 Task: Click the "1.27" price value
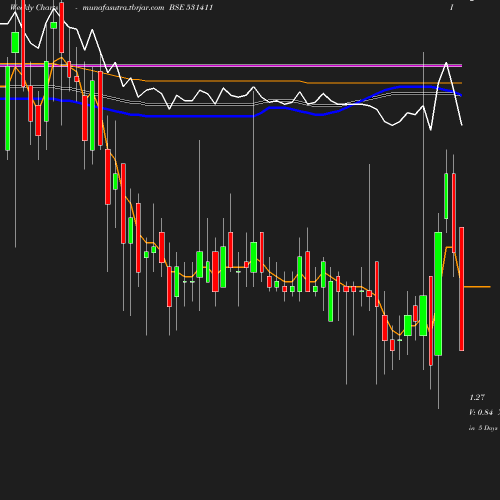477,397
